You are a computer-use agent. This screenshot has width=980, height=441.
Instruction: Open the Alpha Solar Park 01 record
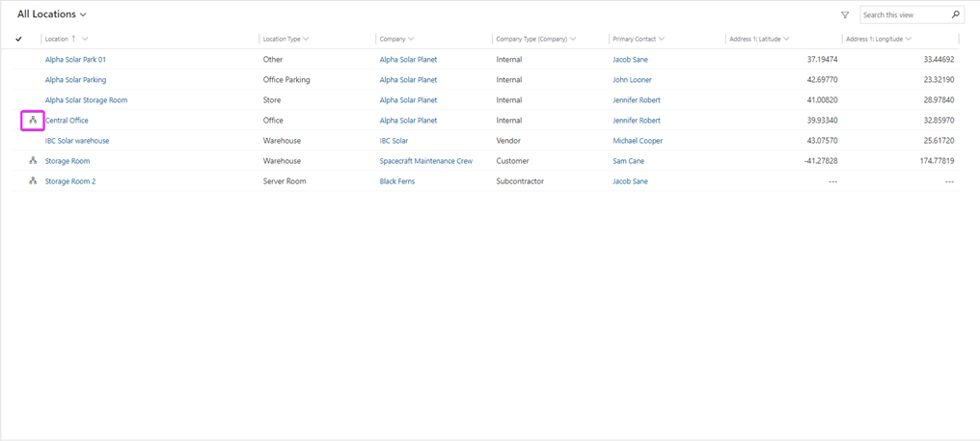[75, 60]
